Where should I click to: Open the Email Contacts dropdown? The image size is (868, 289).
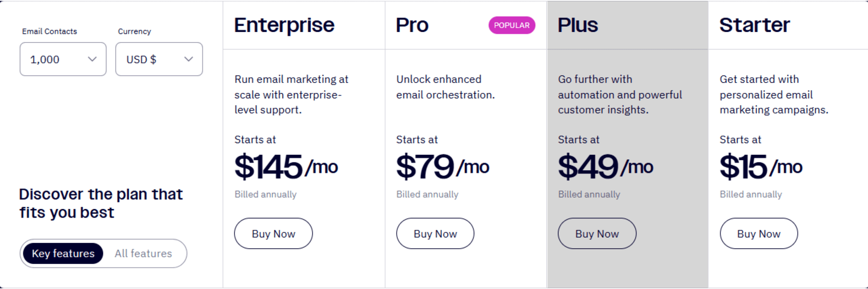[x=63, y=59]
